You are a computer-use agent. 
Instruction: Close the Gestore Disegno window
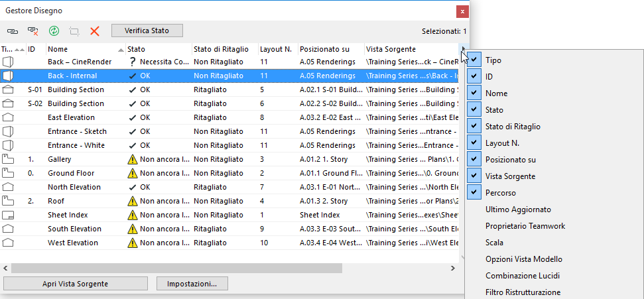pos(462,11)
